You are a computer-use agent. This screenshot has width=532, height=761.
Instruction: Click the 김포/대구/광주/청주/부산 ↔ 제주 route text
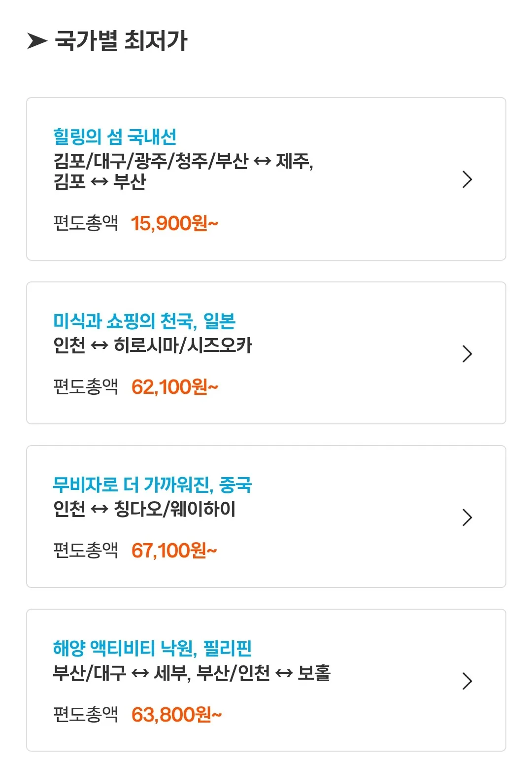(x=183, y=161)
